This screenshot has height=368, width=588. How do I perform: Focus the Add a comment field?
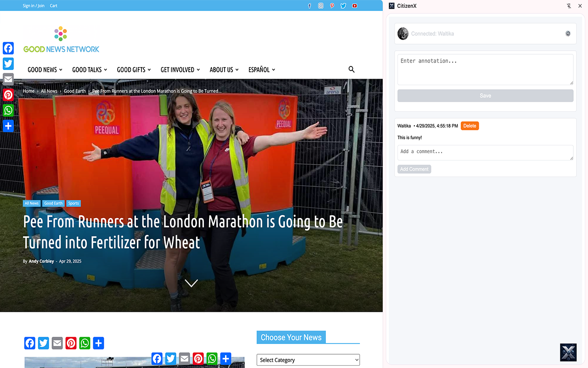(485, 153)
